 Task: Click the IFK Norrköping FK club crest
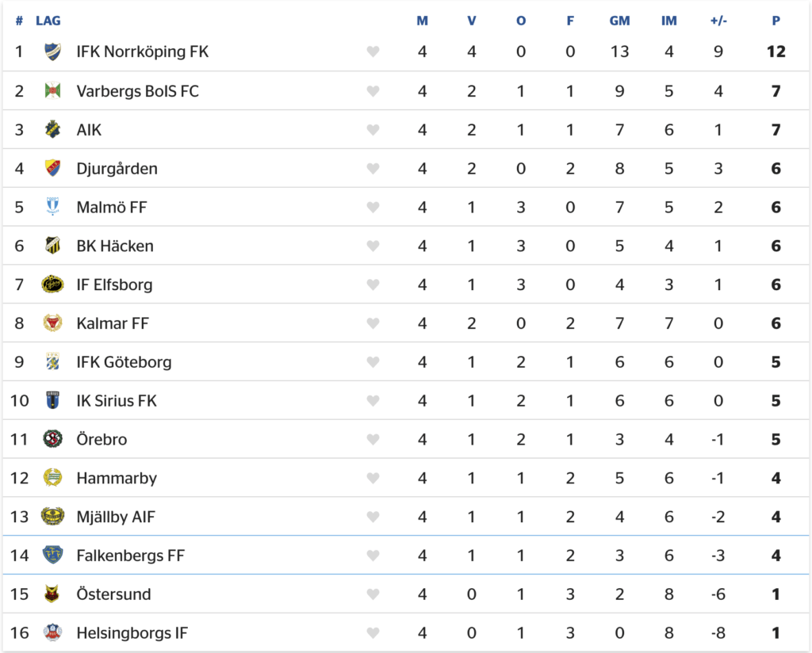(52, 52)
